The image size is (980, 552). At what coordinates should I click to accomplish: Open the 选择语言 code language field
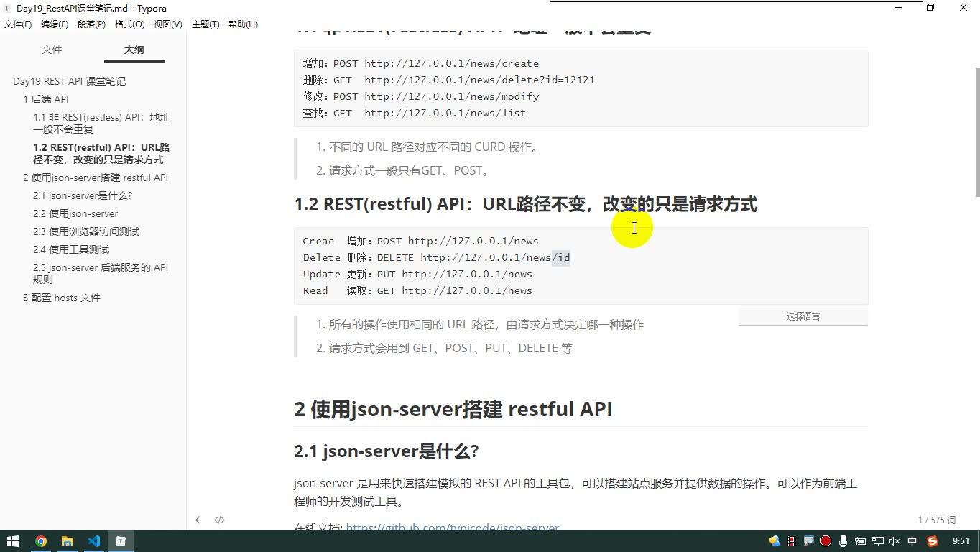(x=803, y=316)
